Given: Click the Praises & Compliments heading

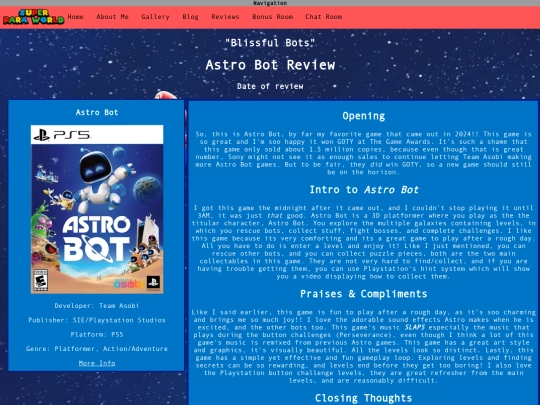Looking at the screenshot, I should tap(364, 294).
